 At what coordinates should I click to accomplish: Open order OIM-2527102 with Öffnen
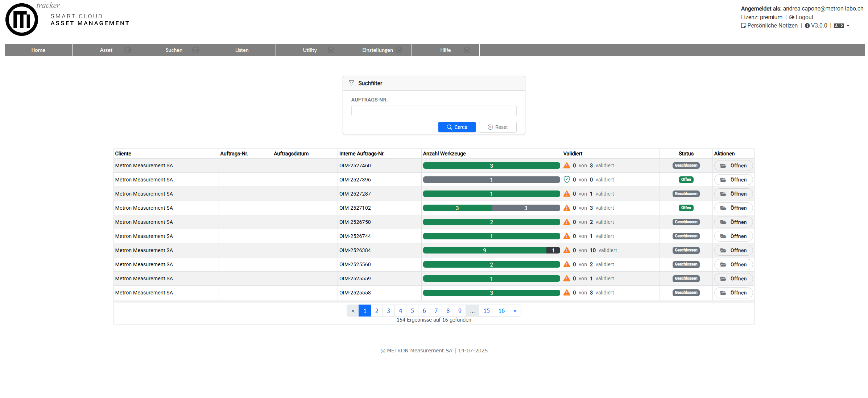click(x=733, y=208)
